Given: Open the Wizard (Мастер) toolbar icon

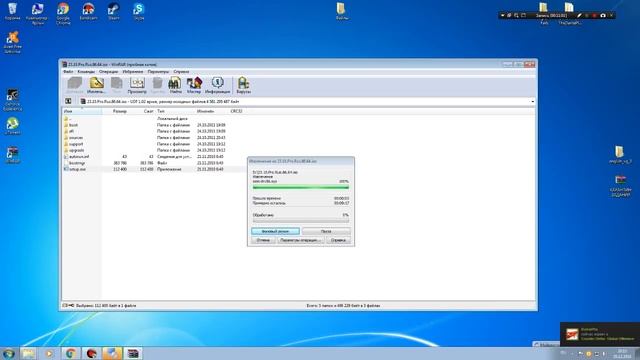Looking at the screenshot, I should coord(194,85).
